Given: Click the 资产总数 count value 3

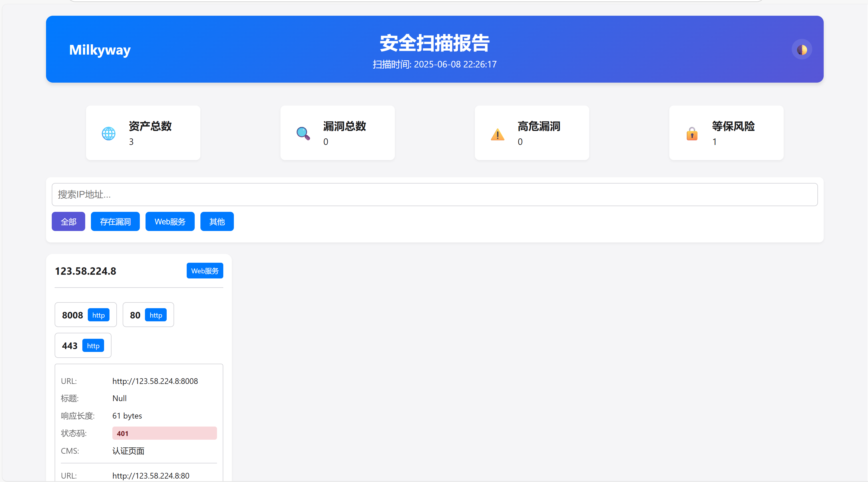Looking at the screenshot, I should click(x=131, y=142).
